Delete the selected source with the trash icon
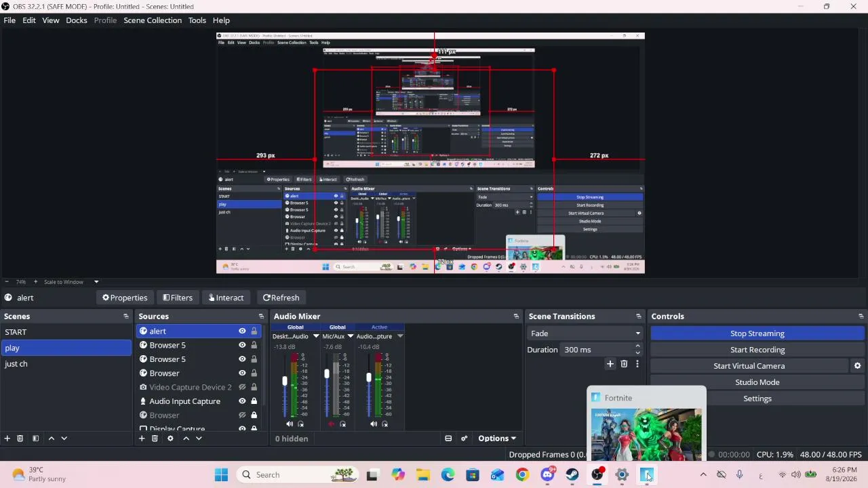This screenshot has width=868, height=488. pos(155,439)
